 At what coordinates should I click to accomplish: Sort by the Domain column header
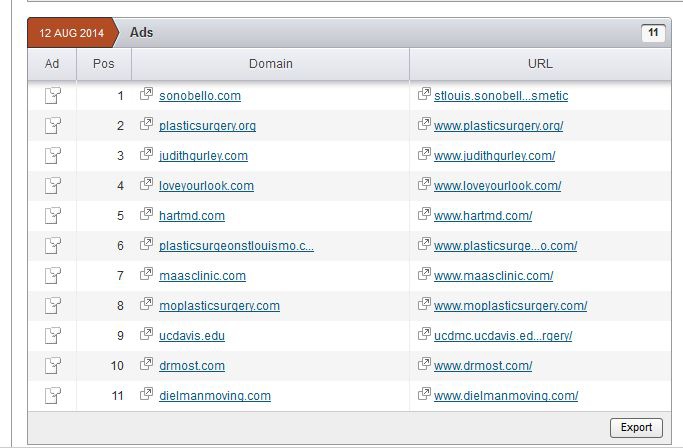(x=270, y=64)
